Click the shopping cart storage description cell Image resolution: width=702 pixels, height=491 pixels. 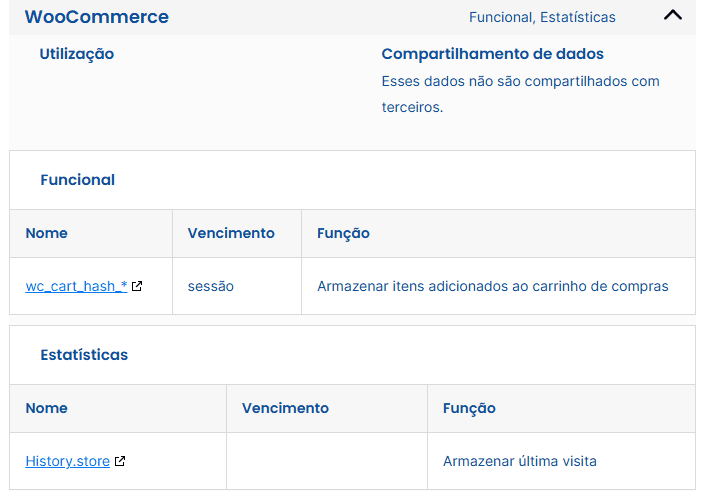coord(498,286)
